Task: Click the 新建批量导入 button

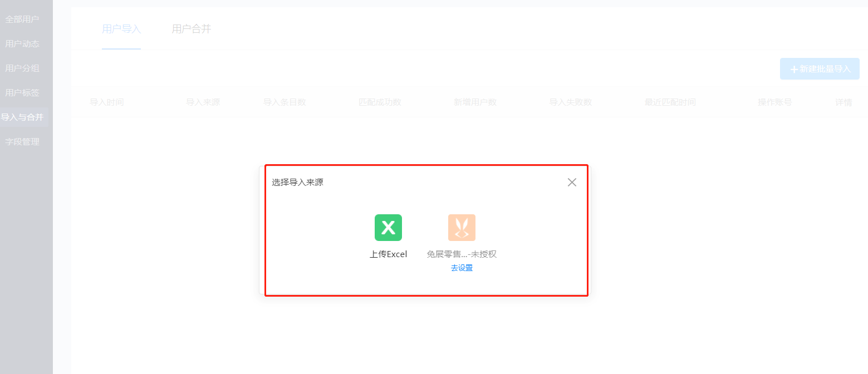Action: pos(820,69)
